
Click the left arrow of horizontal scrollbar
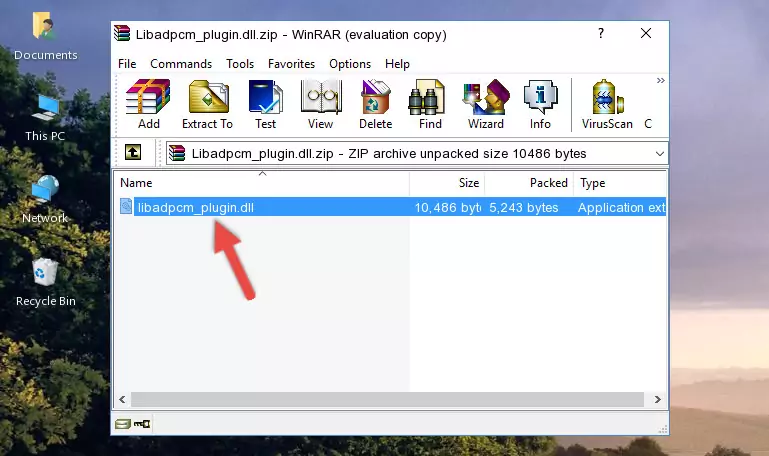[x=123, y=400]
